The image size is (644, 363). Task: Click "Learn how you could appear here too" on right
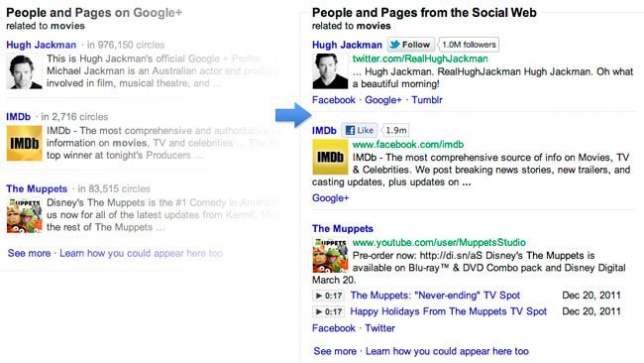click(x=447, y=351)
